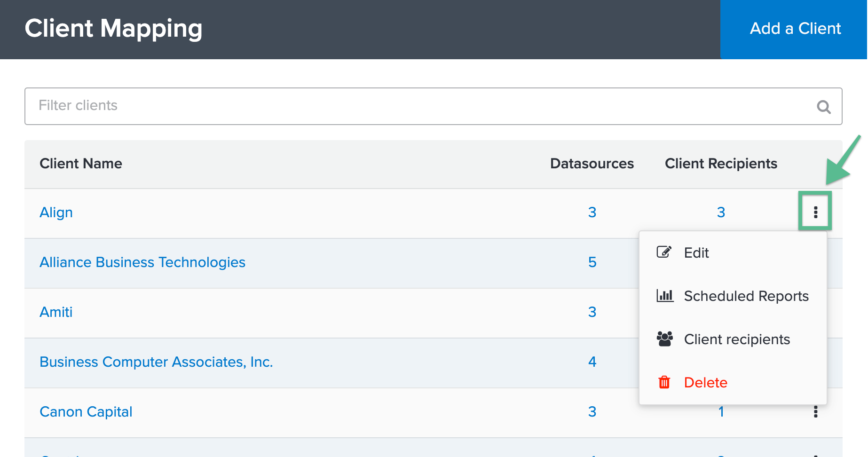This screenshot has height=457, width=868.
Task: Open the Align row kebab menu
Action: tap(815, 212)
